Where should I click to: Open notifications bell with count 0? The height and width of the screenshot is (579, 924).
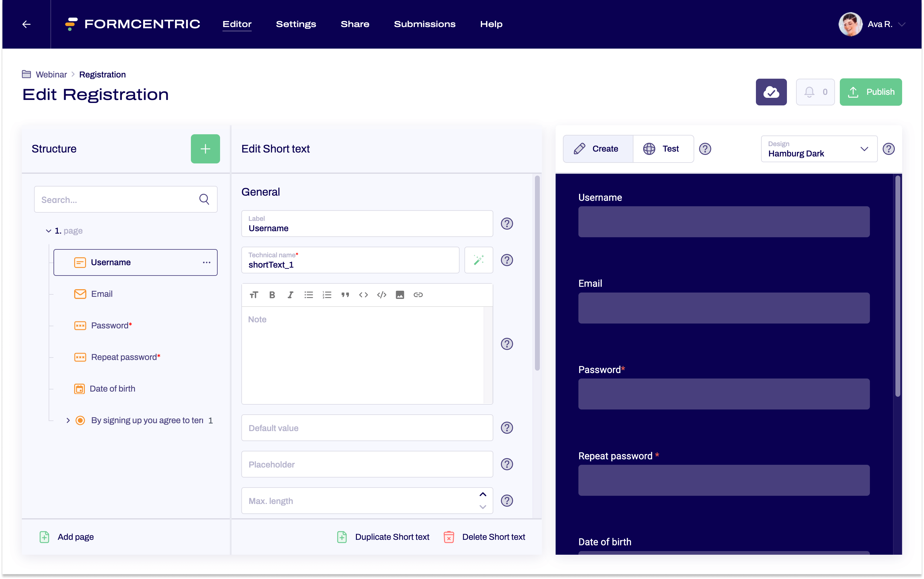pos(815,92)
